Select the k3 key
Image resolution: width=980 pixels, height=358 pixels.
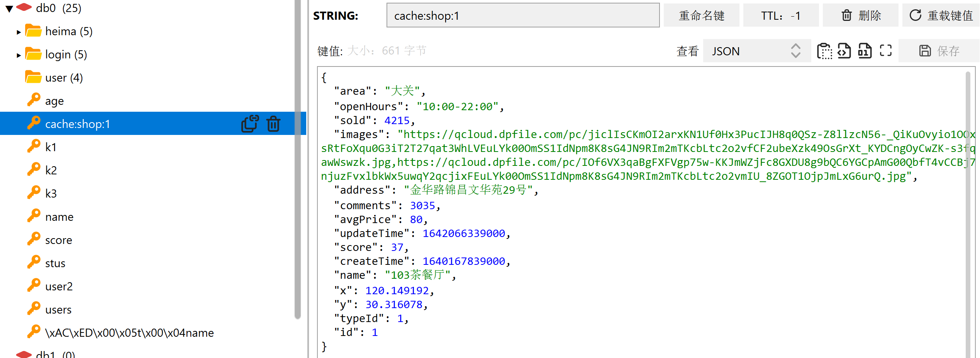51,194
